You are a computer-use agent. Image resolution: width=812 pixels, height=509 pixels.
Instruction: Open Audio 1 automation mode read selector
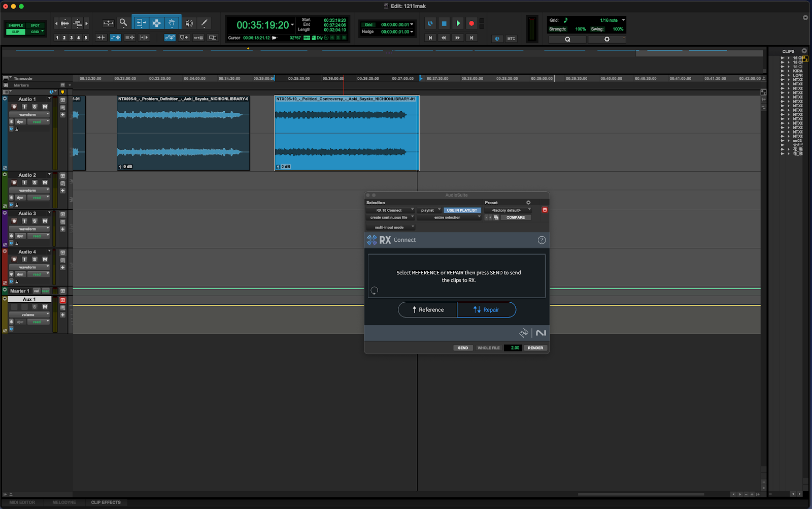click(x=38, y=122)
